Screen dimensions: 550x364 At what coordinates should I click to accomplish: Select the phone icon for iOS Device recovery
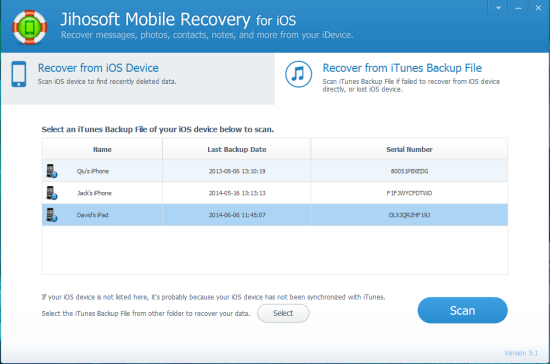[x=19, y=74]
